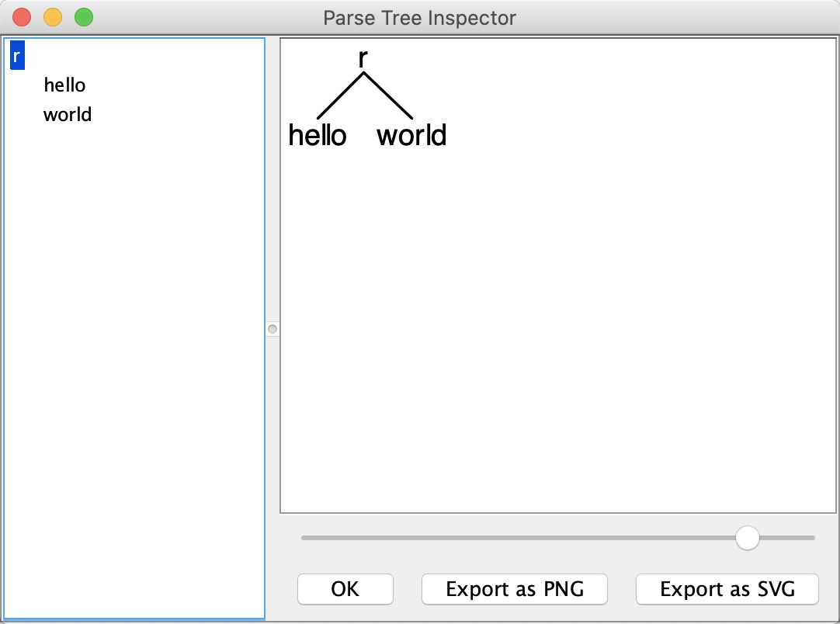This screenshot has height=624, width=840.
Task: Export the parse tree as SVG
Action: pos(727,589)
